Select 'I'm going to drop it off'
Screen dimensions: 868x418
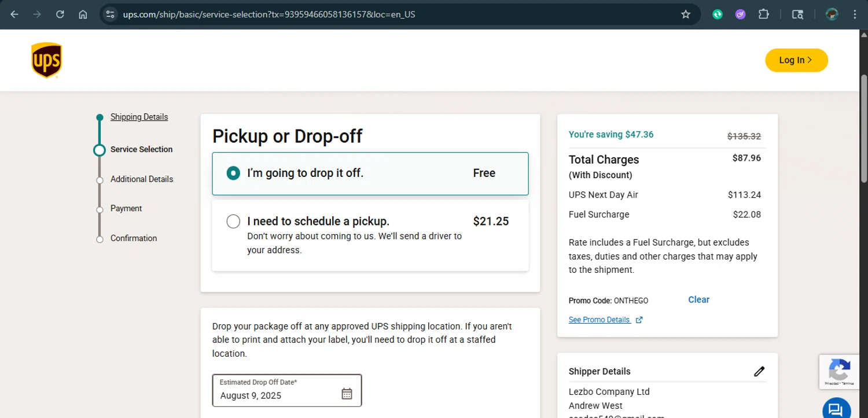pyautogui.click(x=370, y=173)
